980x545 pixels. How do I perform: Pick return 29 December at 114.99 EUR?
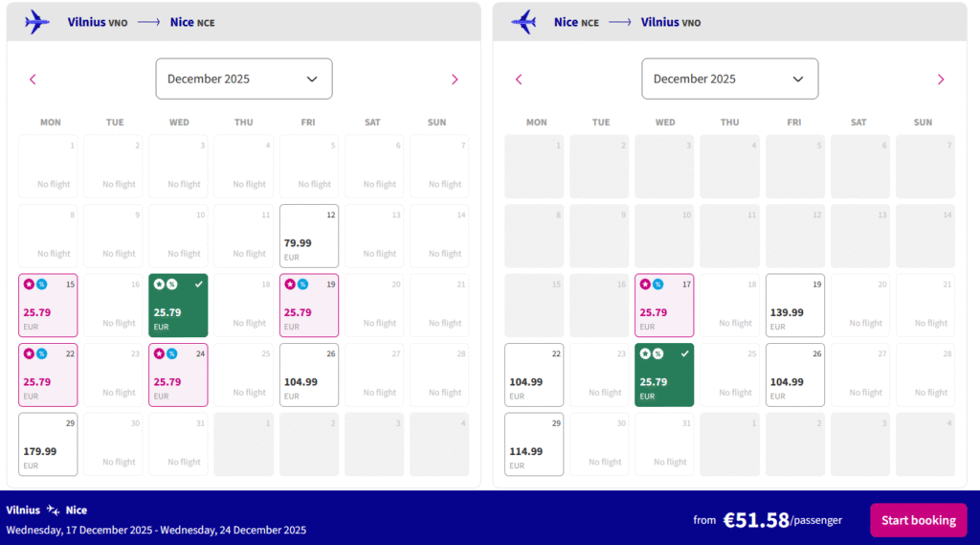534,444
